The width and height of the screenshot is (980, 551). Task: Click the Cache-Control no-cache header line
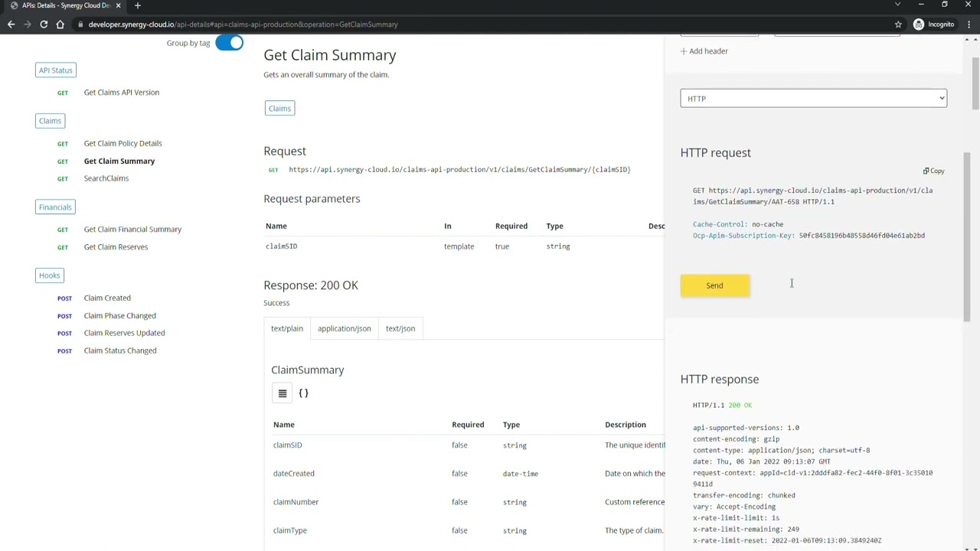[738, 224]
